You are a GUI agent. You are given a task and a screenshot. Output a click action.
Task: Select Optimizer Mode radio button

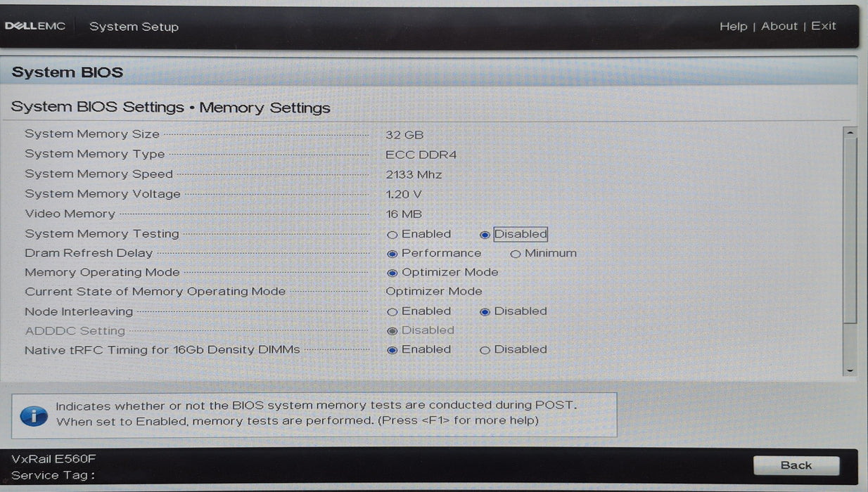392,273
